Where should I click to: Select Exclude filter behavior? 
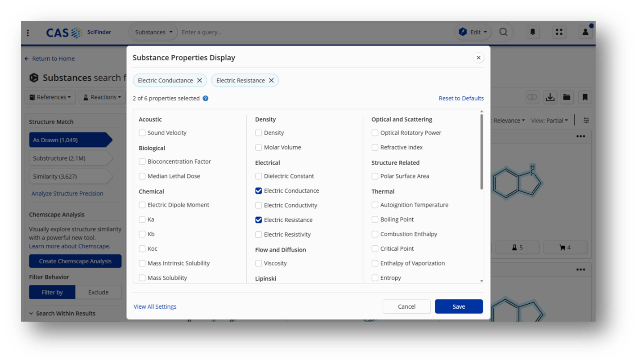98,292
